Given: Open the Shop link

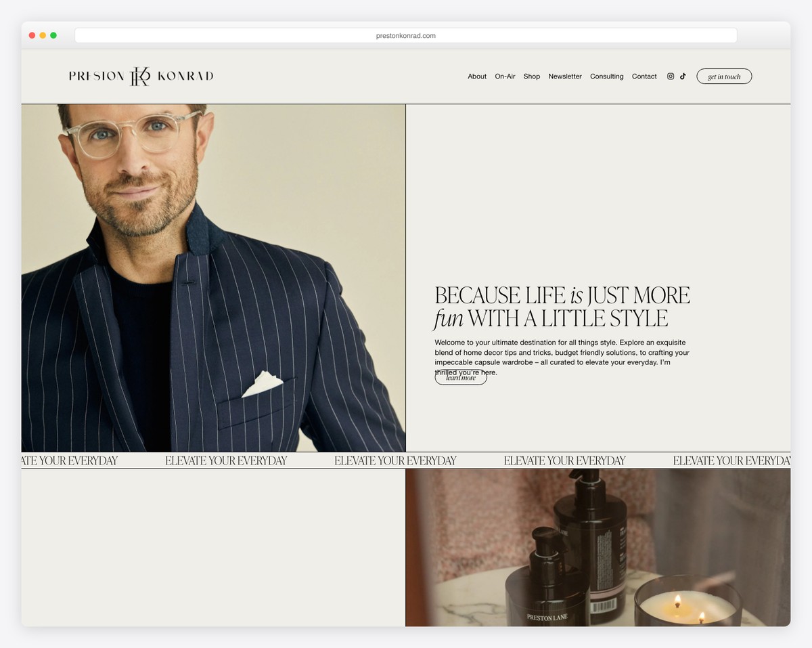Looking at the screenshot, I should pos(531,77).
